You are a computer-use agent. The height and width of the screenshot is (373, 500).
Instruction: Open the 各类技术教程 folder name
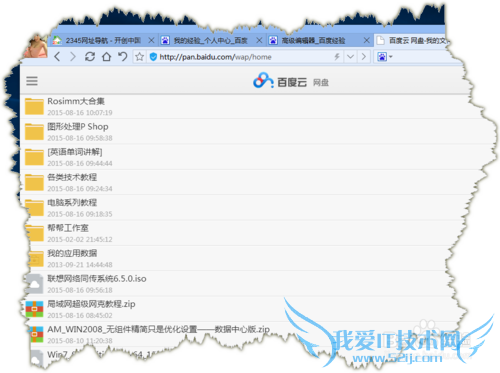tap(72, 177)
